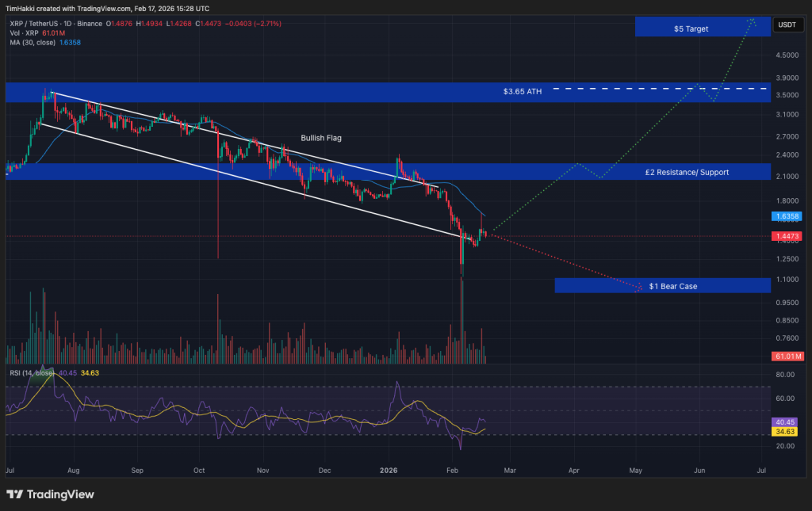Click the red 1.4473 last price tag
The image size is (812, 511).
[x=785, y=235]
